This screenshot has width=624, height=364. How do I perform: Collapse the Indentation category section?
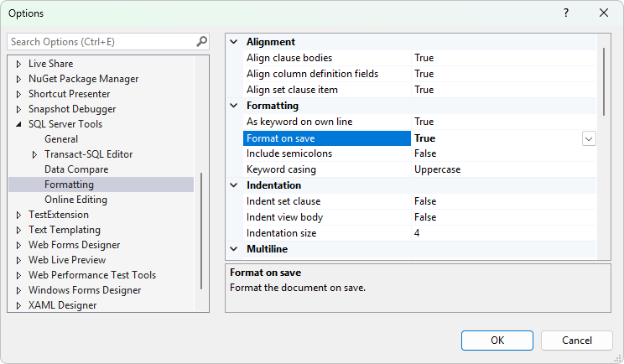pos(233,185)
